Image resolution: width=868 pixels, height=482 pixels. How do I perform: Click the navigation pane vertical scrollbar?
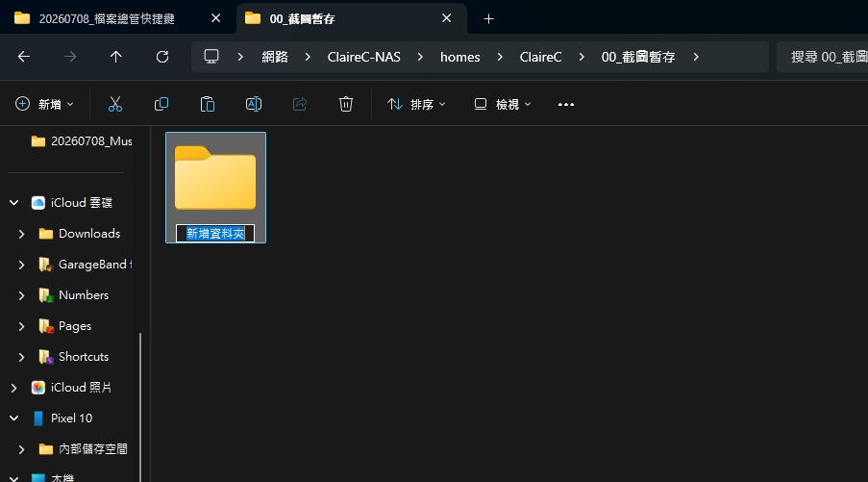tap(140, 407)
